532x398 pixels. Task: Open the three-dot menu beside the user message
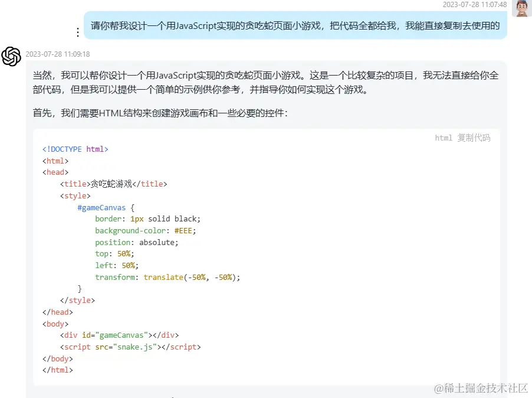[x=78, y=32]
